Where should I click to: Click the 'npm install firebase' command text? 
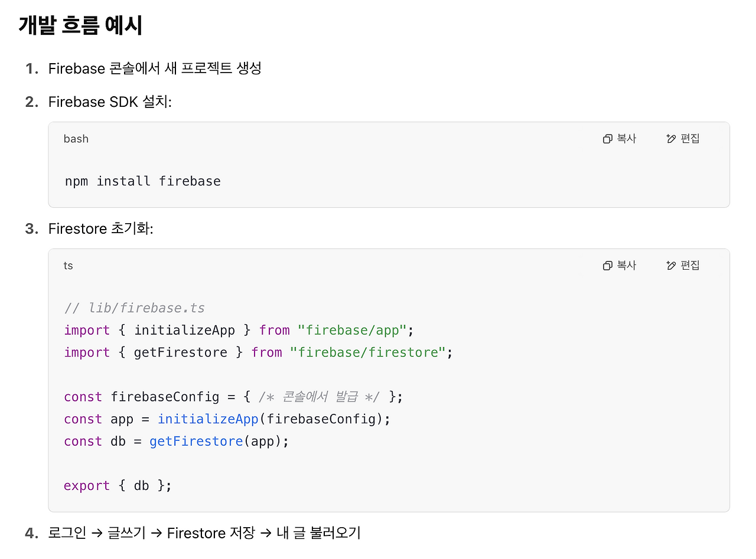coord(143,181)
